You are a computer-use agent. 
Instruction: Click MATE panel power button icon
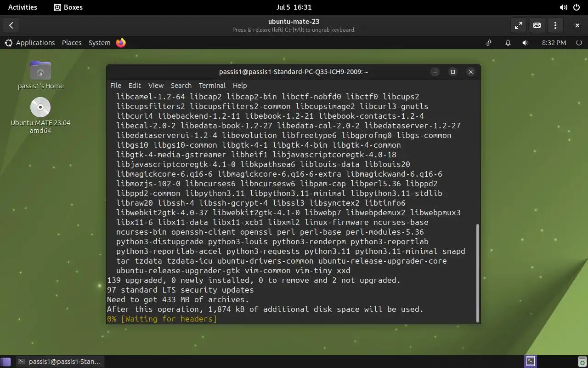[579, 43]
